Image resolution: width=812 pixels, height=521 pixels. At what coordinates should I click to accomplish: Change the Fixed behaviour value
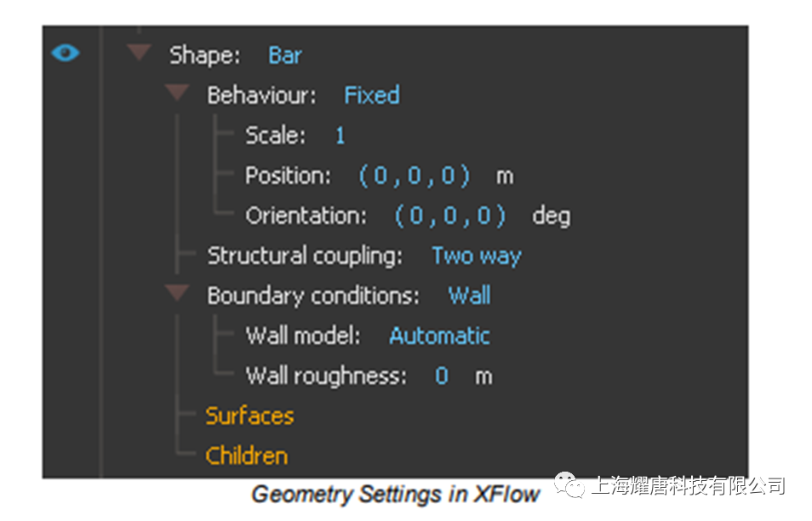[372, 95]
